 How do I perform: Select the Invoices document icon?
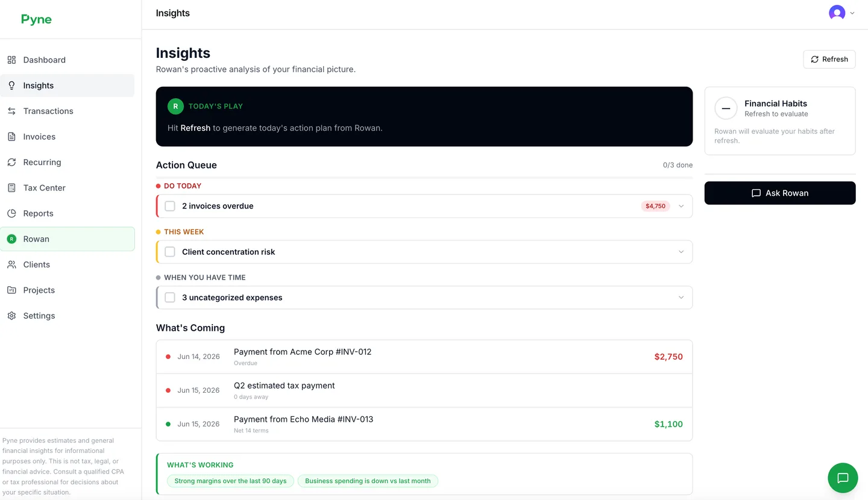pyautogui.click(x=11, y=137)
